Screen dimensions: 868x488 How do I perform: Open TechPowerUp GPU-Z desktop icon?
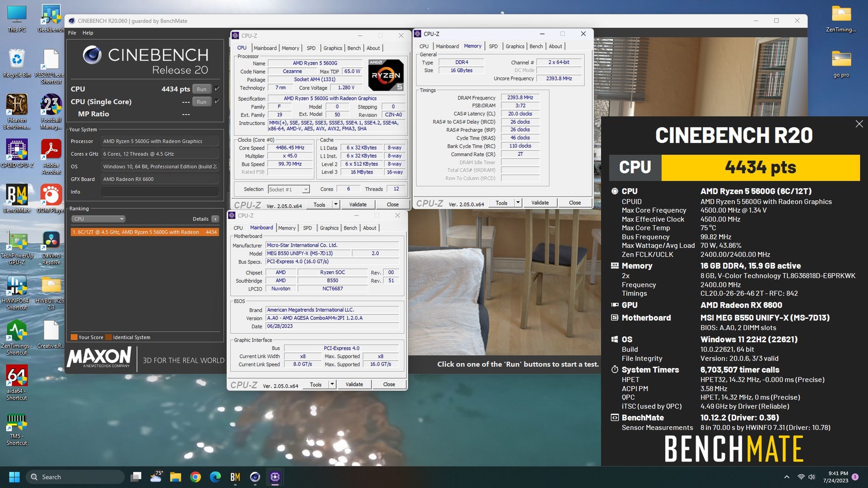click(x=17, y=248)
